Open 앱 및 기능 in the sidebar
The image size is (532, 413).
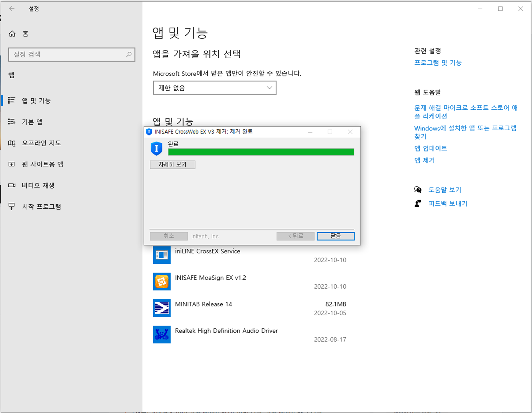point(72,101)
